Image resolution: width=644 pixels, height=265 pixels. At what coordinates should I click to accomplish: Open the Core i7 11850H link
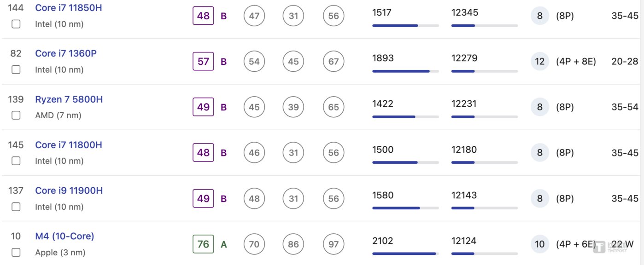pyautogui.click(x=68, y=8)
